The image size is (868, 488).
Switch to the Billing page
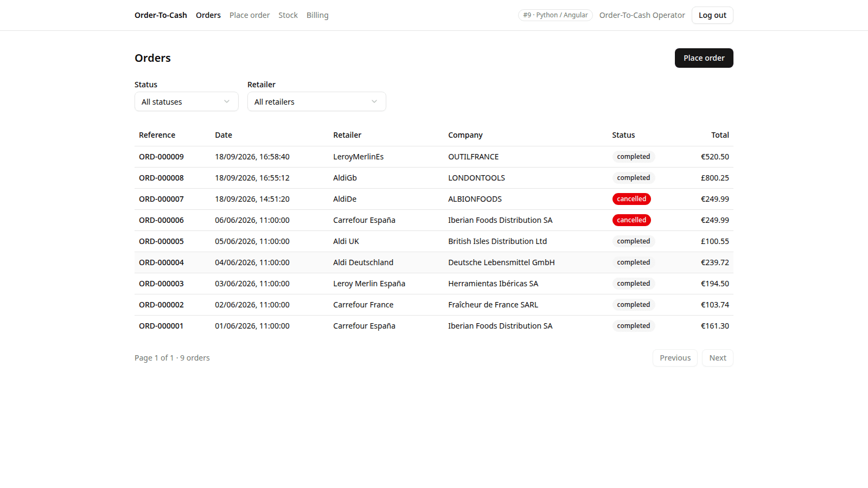(317, 15)
